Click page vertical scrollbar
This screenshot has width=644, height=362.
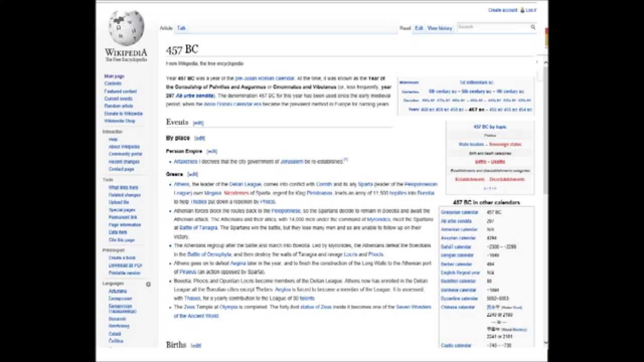(x=546, y=130)
